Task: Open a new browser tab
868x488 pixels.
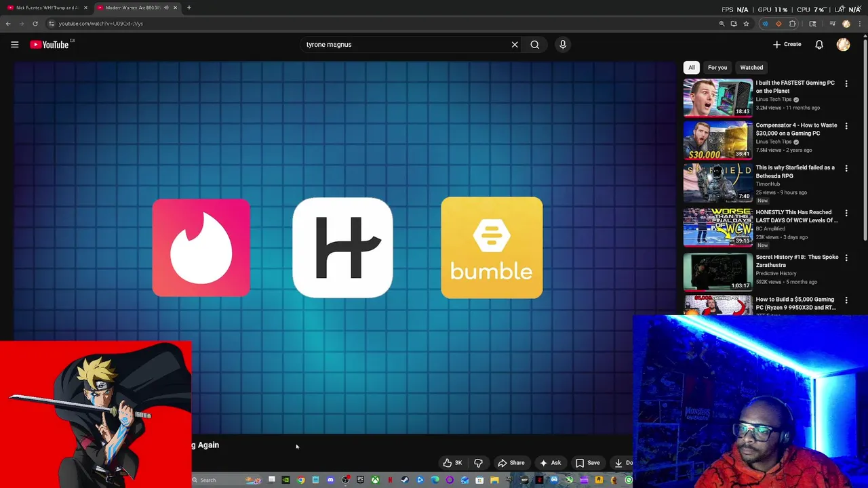Action: 189,7
